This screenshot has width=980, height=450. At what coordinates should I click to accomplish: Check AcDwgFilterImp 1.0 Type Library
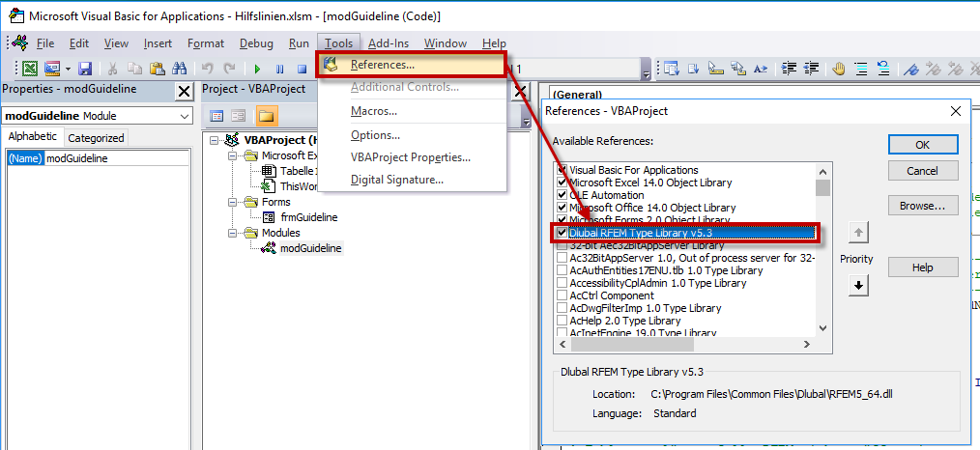(x=562, y=308)
